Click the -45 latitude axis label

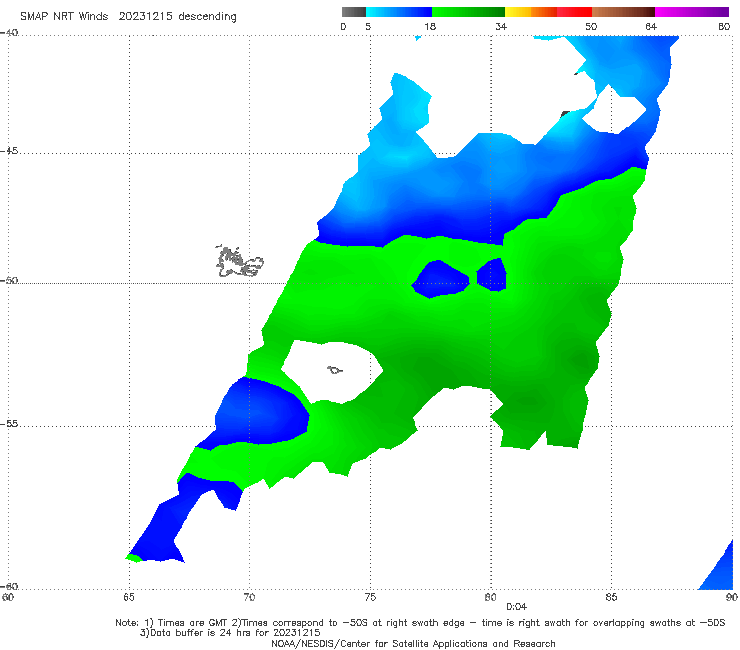[x=9, y=151]
